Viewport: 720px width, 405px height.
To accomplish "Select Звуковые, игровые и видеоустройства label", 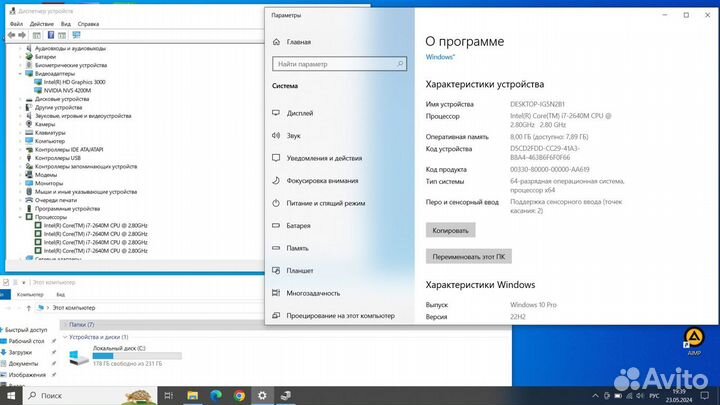I will click(x=83, y=116).
